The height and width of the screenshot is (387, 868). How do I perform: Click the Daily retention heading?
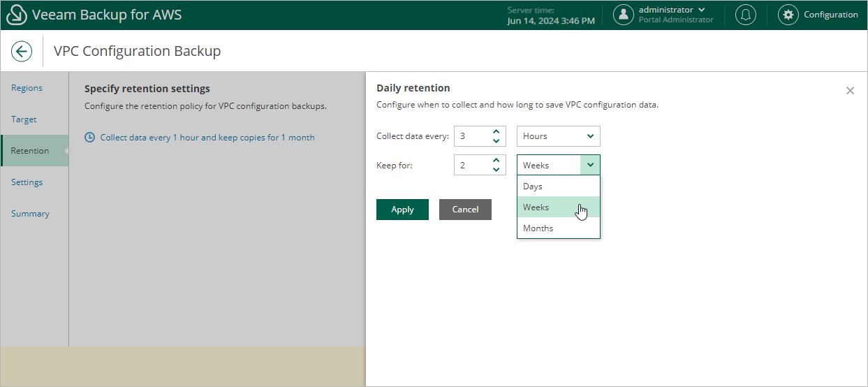(x=413, y=88)
